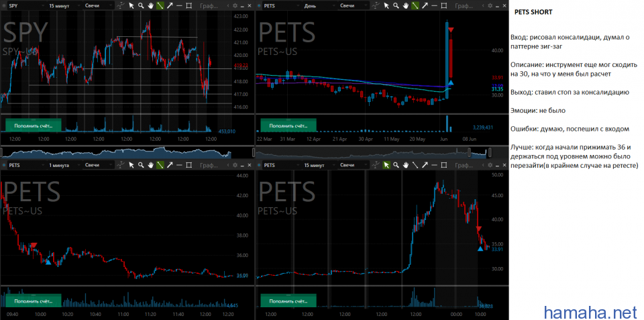Select the arrow drawing tool in SPY chart
Image resolution: width=644 pixels, height=320 pixels.
170,6
